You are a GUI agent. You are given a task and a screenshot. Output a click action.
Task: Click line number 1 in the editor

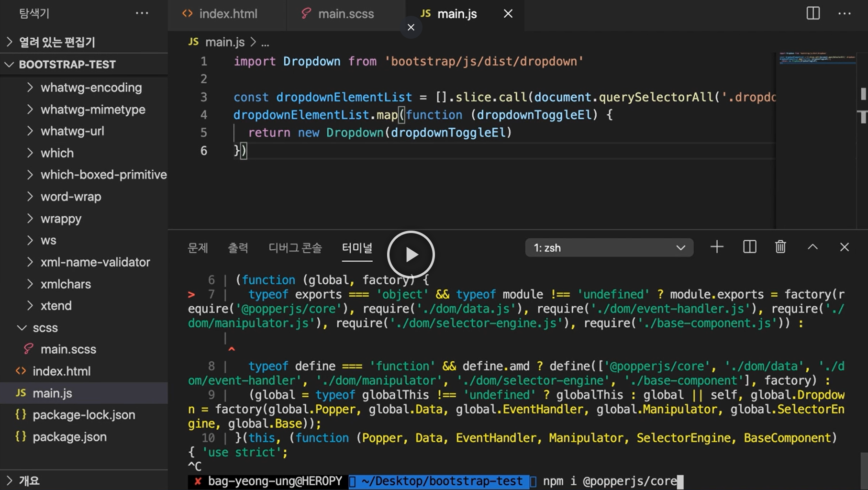coord(204,61)
